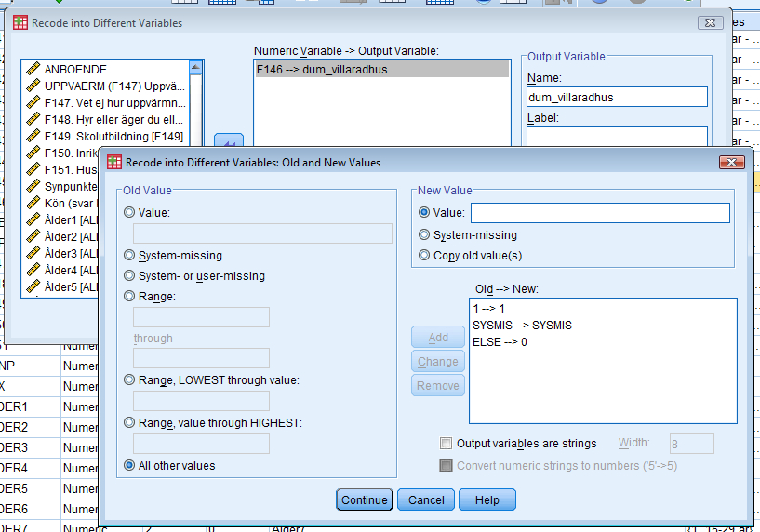The height and width of the screenshot is (532, 760).
Task: Select 'System- or user-missing' radio button
Action: 129,275
